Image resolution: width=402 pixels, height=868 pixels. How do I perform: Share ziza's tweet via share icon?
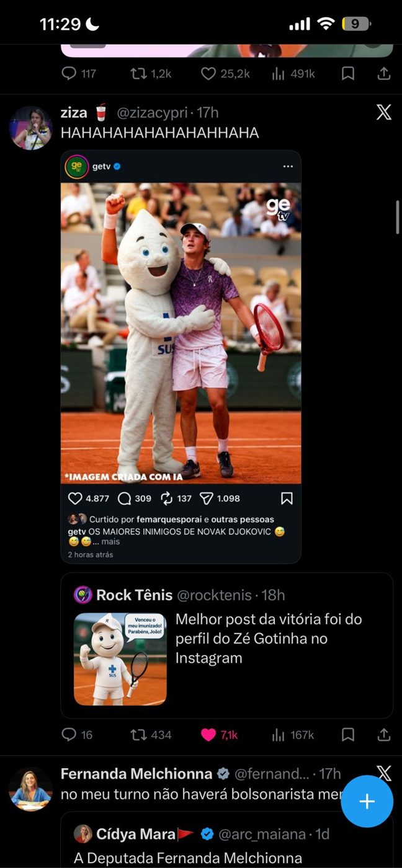[384, 735]
